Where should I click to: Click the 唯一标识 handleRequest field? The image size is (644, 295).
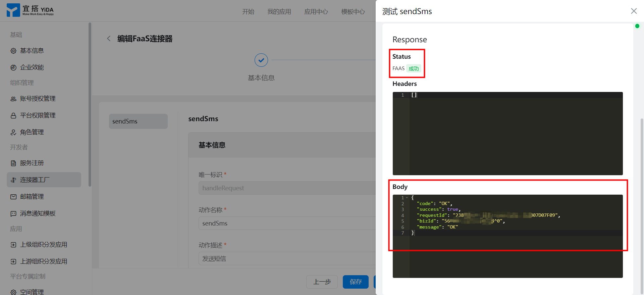[287, 188]
